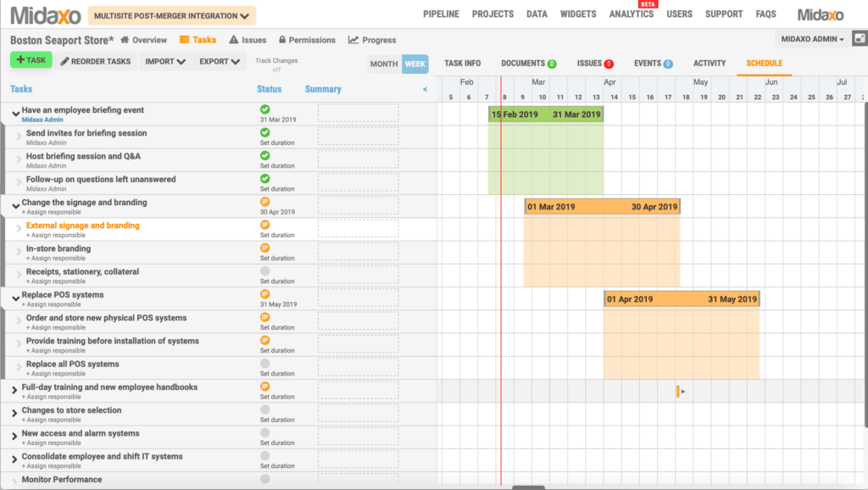
Task: Click green completed status icon for Send invites
Action: (x=264, y=132)
